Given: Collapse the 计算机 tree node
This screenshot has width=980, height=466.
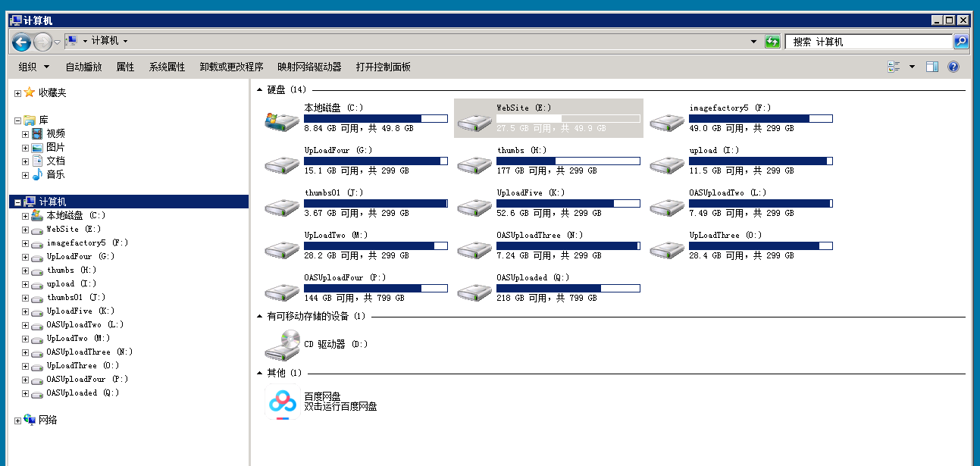Looking at the screenshot, I should coord(18,202).
